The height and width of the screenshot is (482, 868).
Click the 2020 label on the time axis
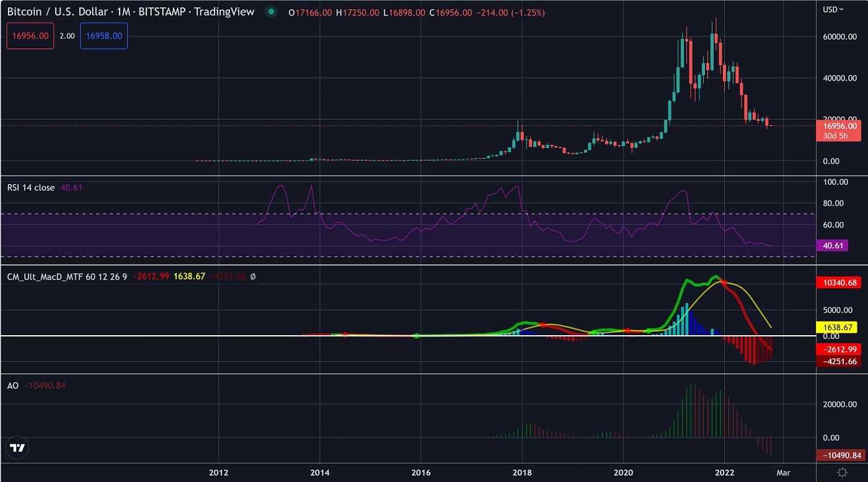(x=623, y=472)
